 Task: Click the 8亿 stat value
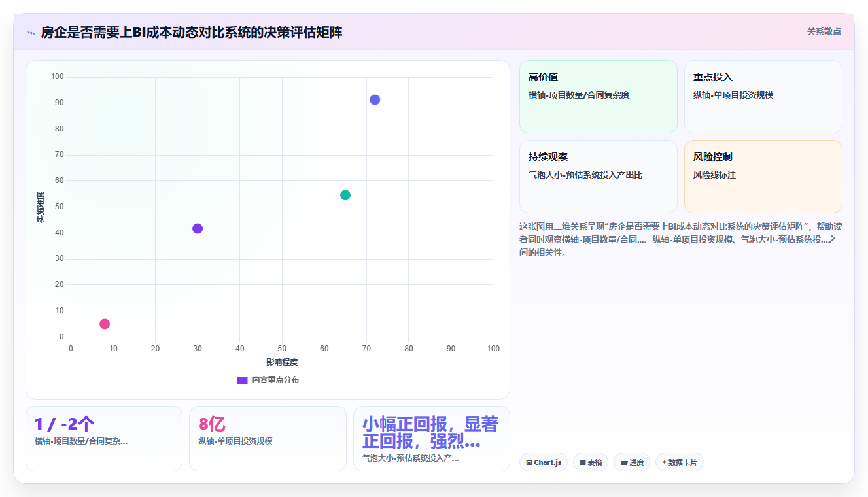pyautogui.click(x=212, y=424)
